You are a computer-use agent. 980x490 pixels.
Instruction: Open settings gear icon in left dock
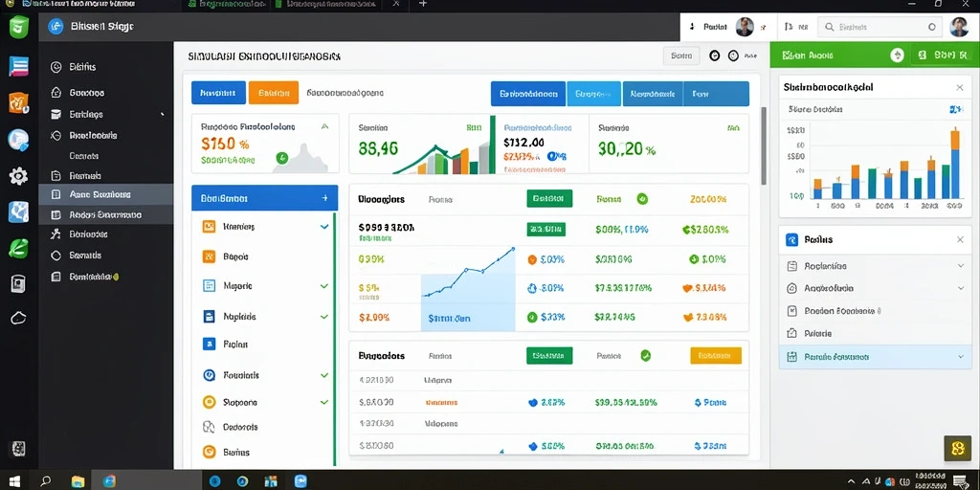coord(19,176)
